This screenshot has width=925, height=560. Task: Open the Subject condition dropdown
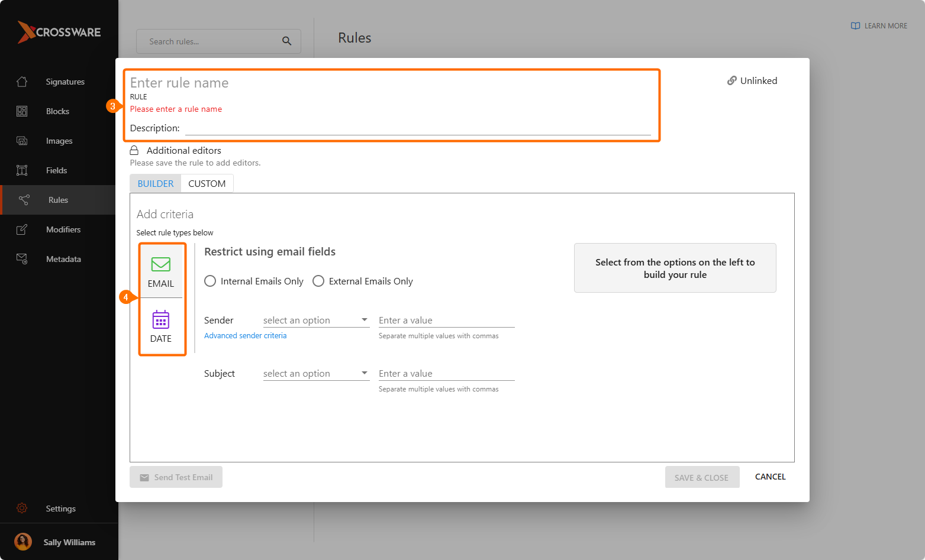(316, 374)
